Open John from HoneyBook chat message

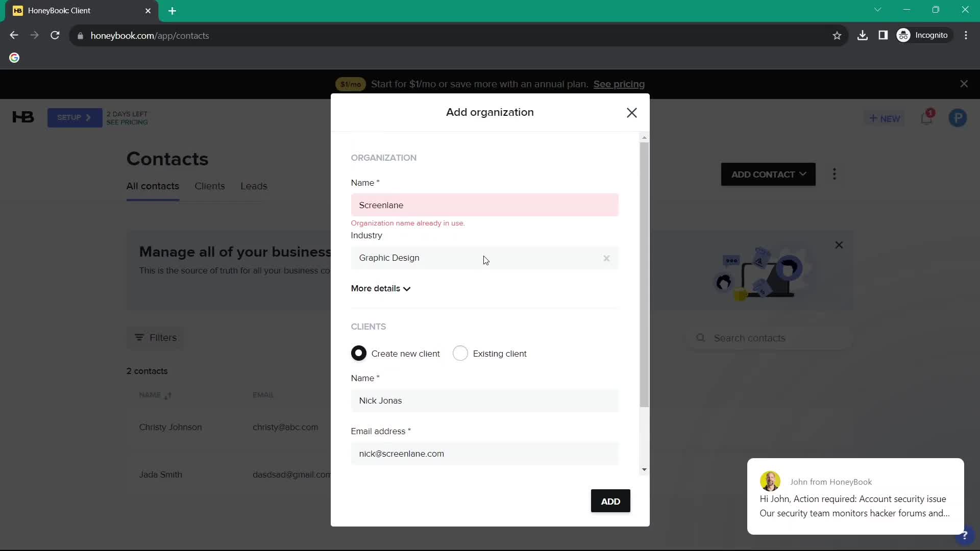pyautogui.click(x=855, y=496)
